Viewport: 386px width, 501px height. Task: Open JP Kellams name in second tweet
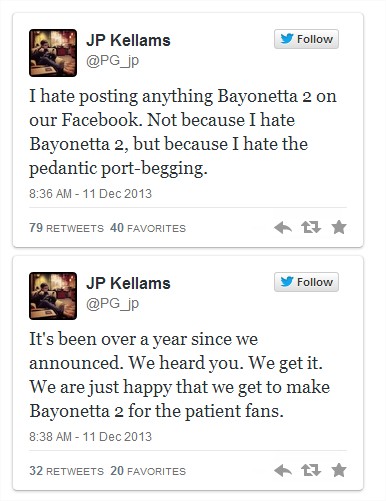point(128,283)
